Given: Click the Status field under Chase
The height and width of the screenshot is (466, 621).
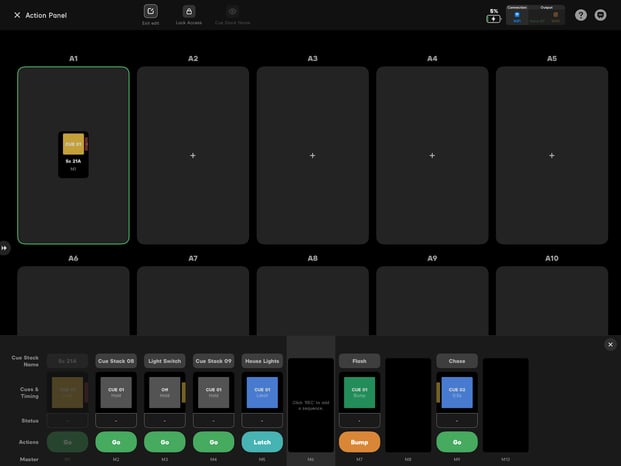Looking at the screenshot, I should point(457,420).
